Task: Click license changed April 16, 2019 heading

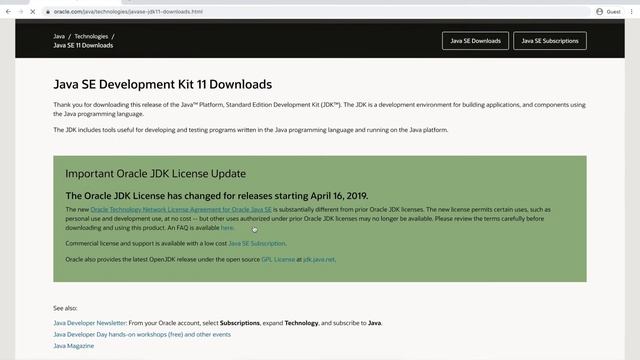Action: click(217, 196)
